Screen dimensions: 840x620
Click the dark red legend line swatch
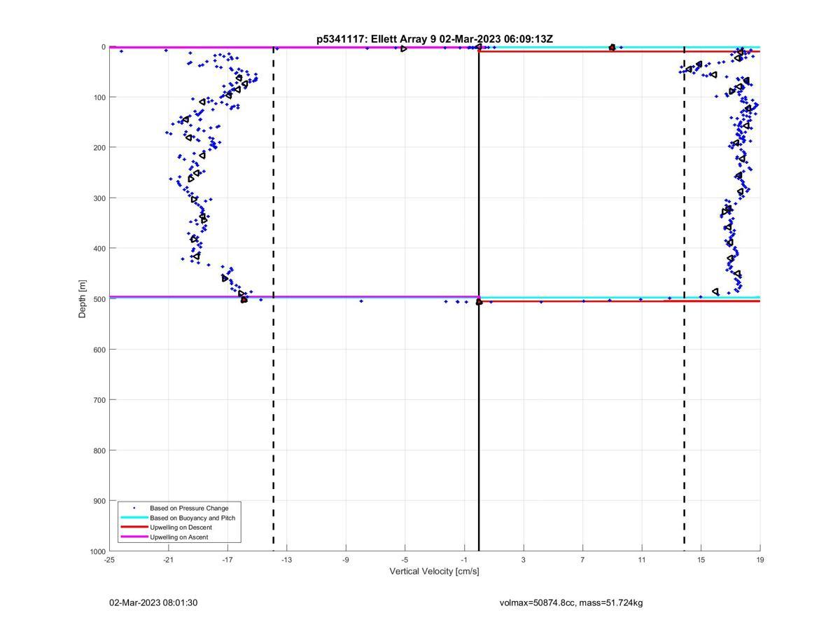point(134,528)
